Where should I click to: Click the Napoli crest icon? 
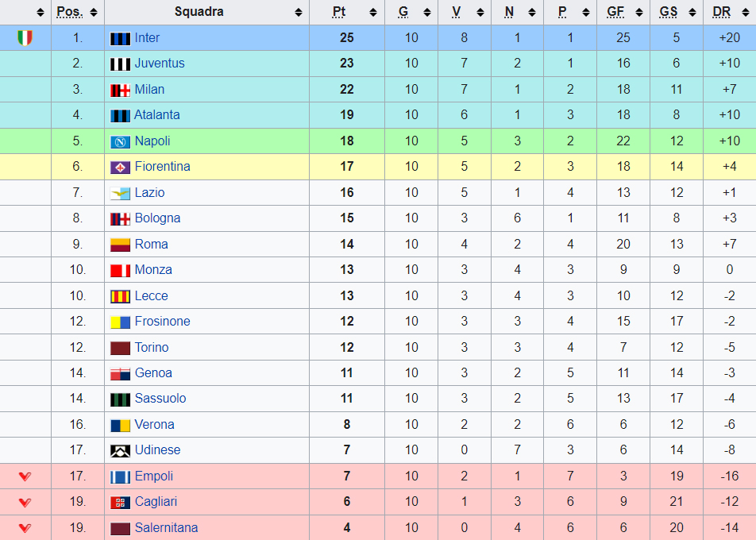click(x=120, y=141)
